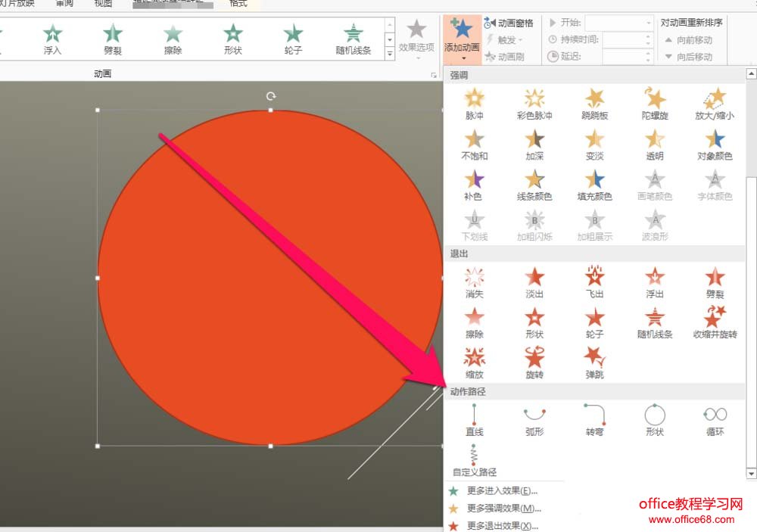
Task: Select the green 劈裂 entrance animation
Action: [x=113, y=39]
